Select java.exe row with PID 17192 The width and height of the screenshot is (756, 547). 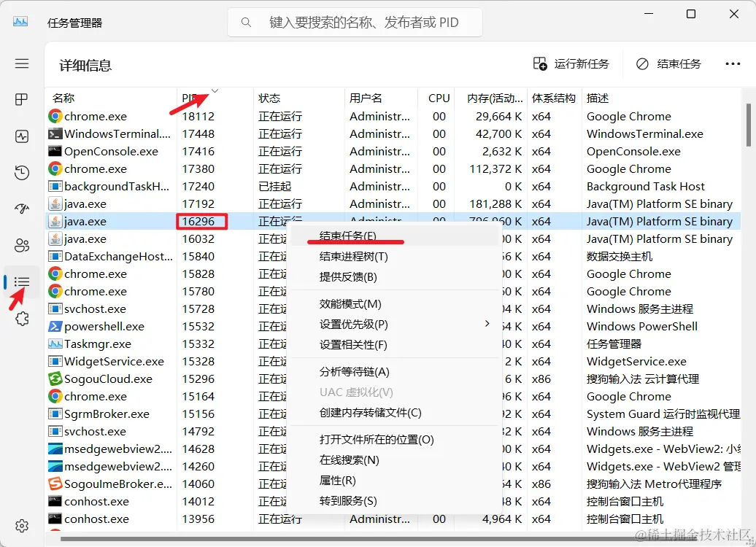tap(393, 204)
